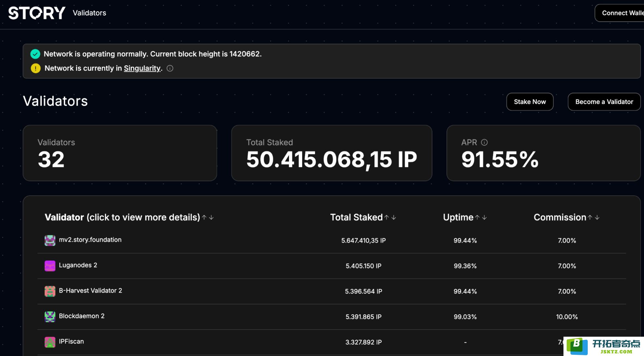
Task: Sort Total Staked descending arrow
Action: pos(394,218)
